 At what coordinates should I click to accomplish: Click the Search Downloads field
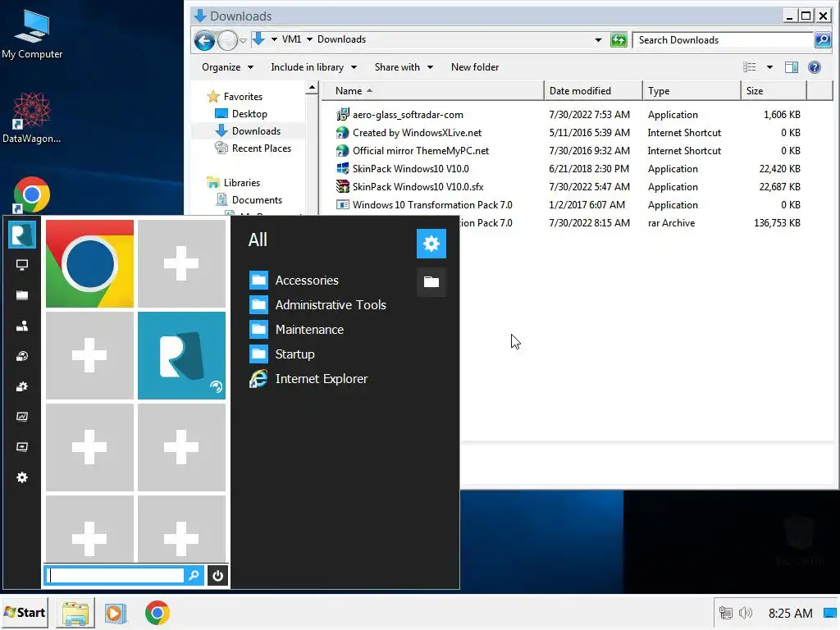724,39
